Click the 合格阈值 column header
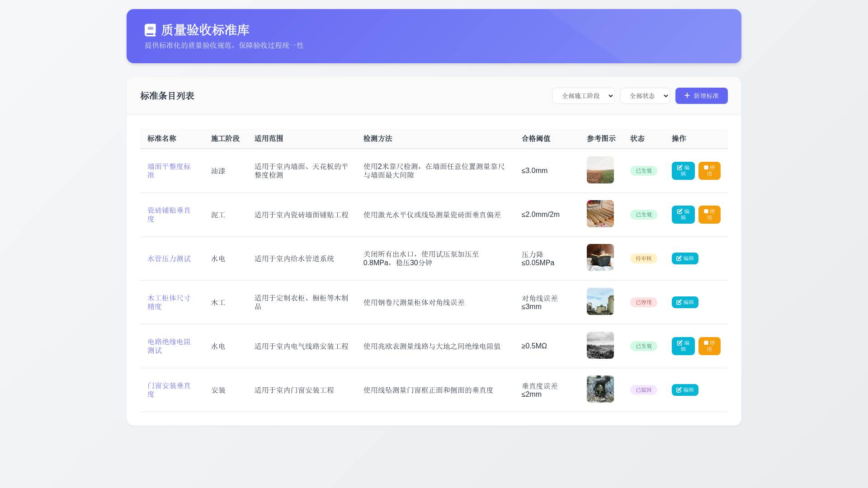Screen dimensions: 868x488 click(536, 139)
